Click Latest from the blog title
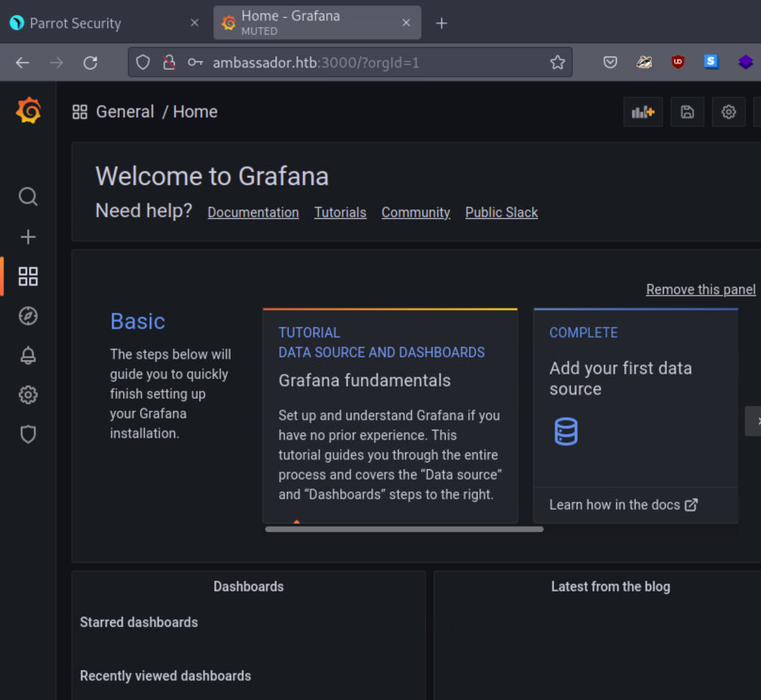Image resolution: width=761 pixels, height=700 pixels. click(611, 587)
